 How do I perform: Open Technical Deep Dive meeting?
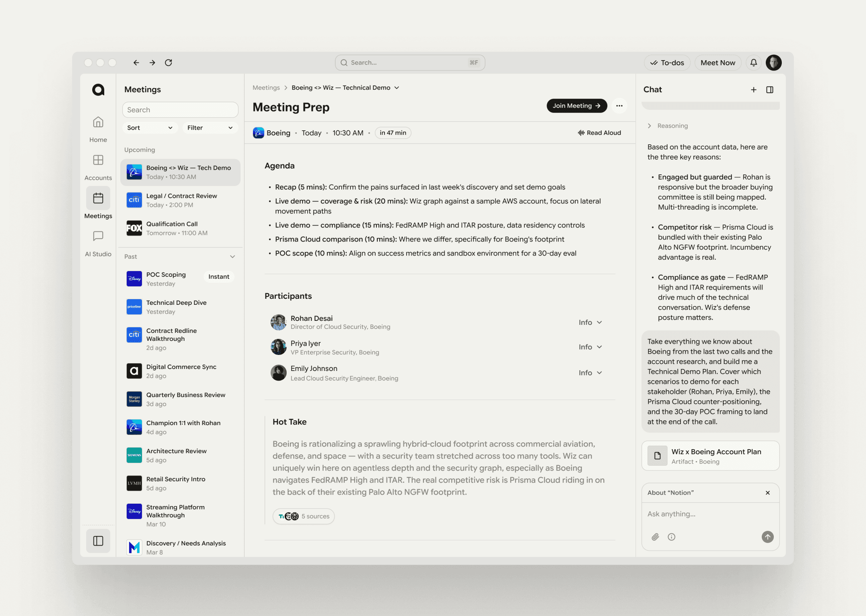click(180, 307)
